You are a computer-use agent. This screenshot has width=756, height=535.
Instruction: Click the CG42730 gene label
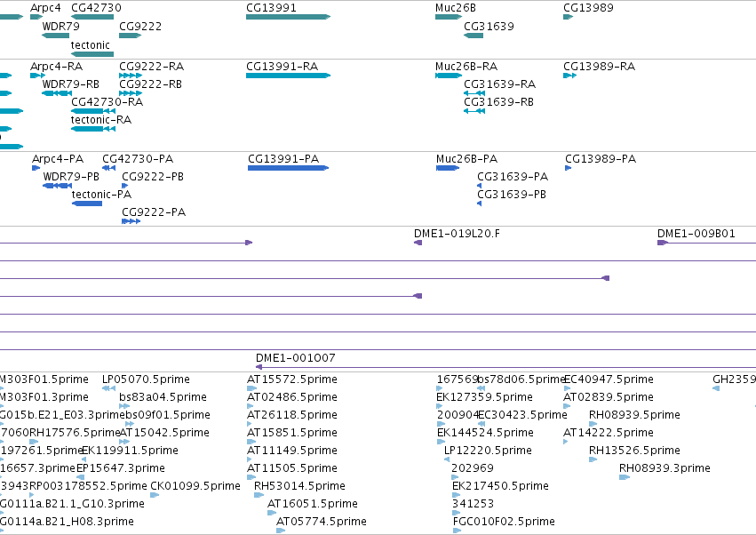[x=96, y=8]
